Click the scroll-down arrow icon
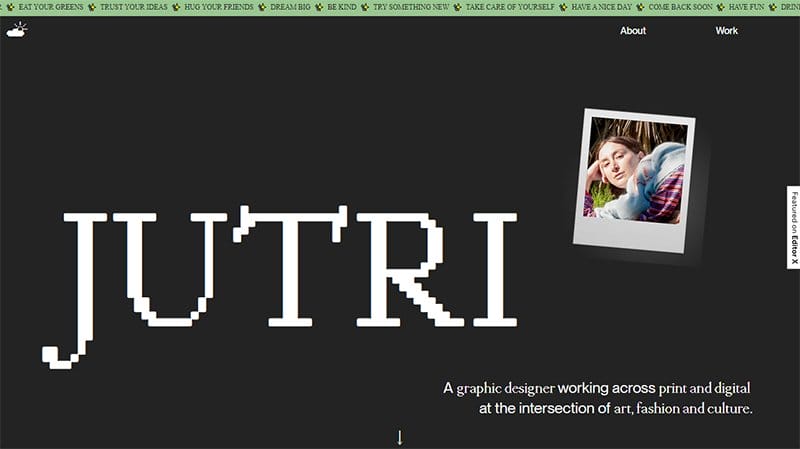Image resolution: width=800 pixels, height=449 pixels. click(x=399, y=437)
